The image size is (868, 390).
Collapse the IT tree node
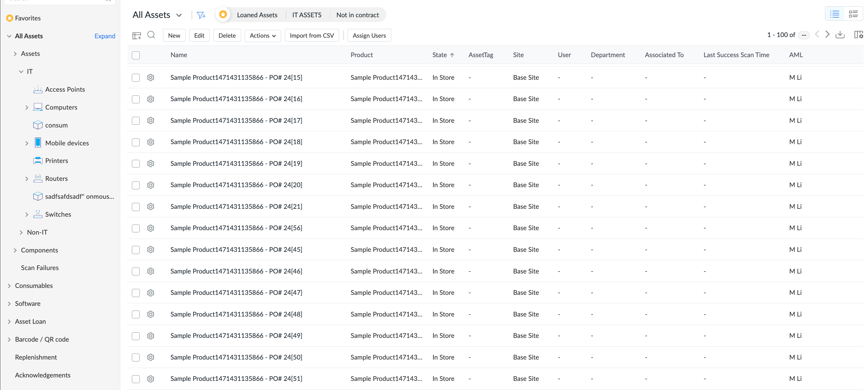(x=21, y=71)
